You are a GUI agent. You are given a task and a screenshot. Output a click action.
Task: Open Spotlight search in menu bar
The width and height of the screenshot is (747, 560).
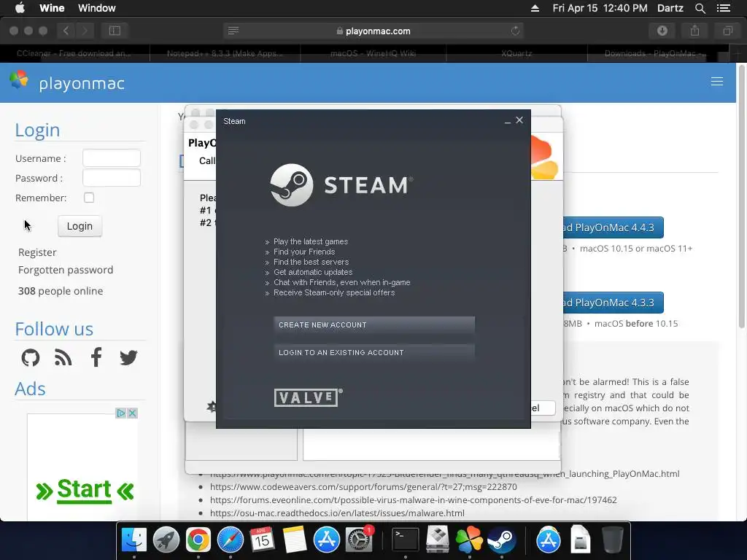(x=700, y=8)
